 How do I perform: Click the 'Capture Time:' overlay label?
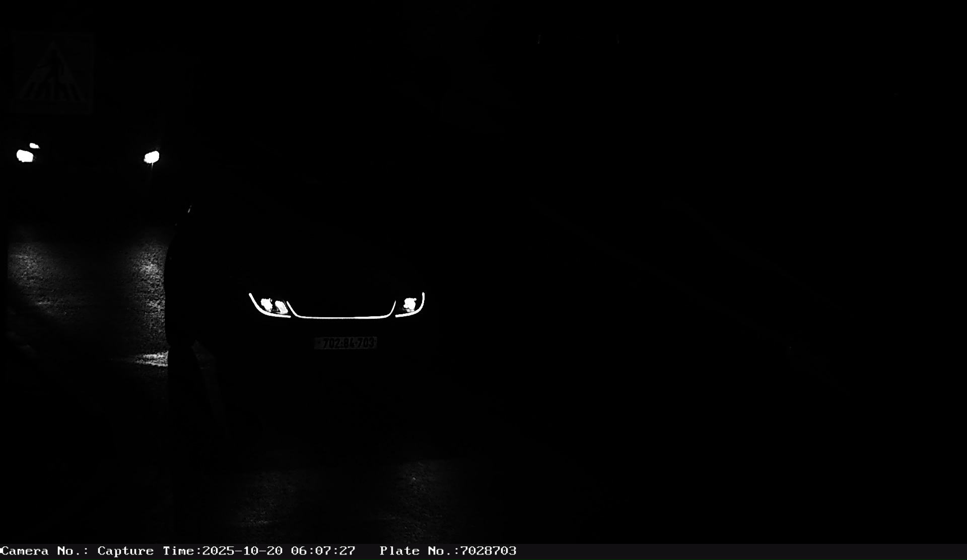149,551
